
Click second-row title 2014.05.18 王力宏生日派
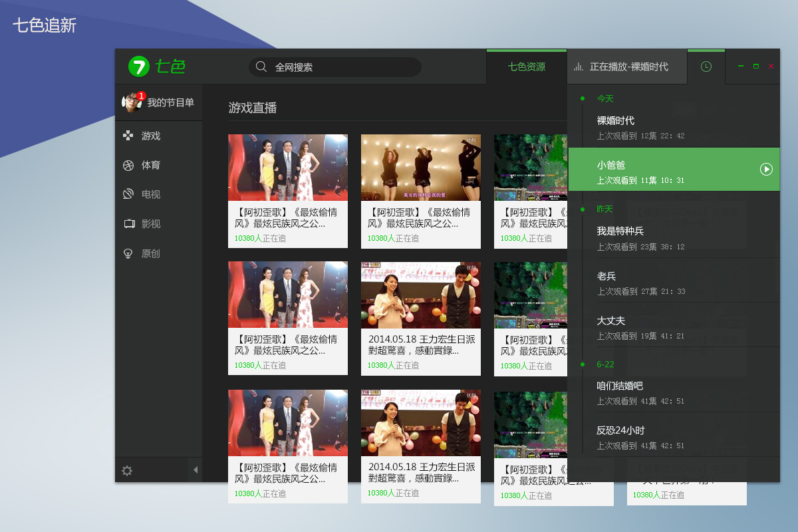tap(420, 344)
